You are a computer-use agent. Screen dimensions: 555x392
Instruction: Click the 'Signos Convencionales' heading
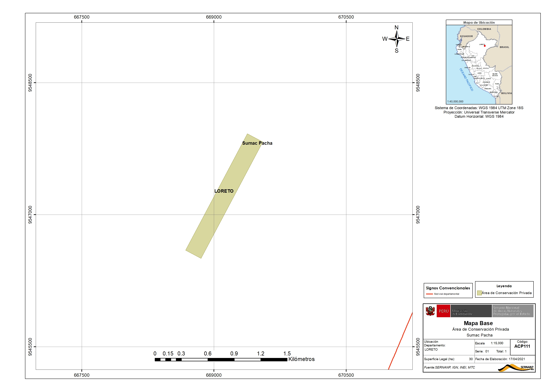[448, 288]
